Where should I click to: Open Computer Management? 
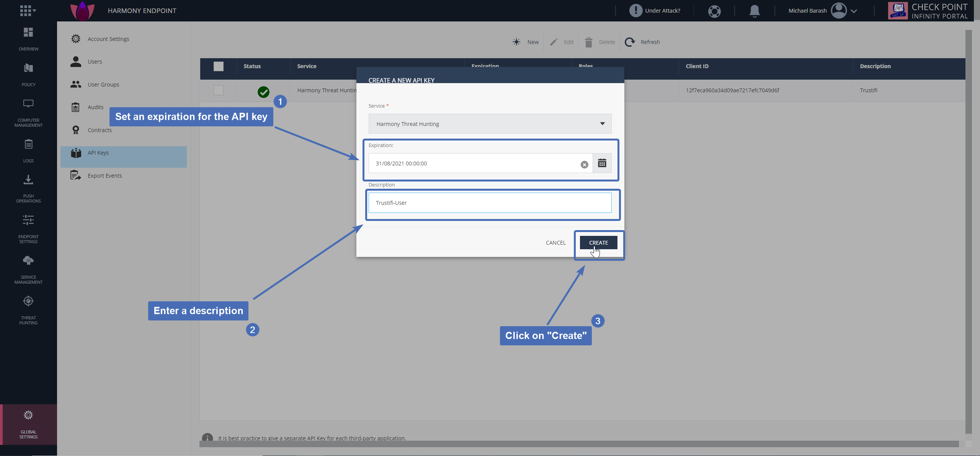point(28,113)
